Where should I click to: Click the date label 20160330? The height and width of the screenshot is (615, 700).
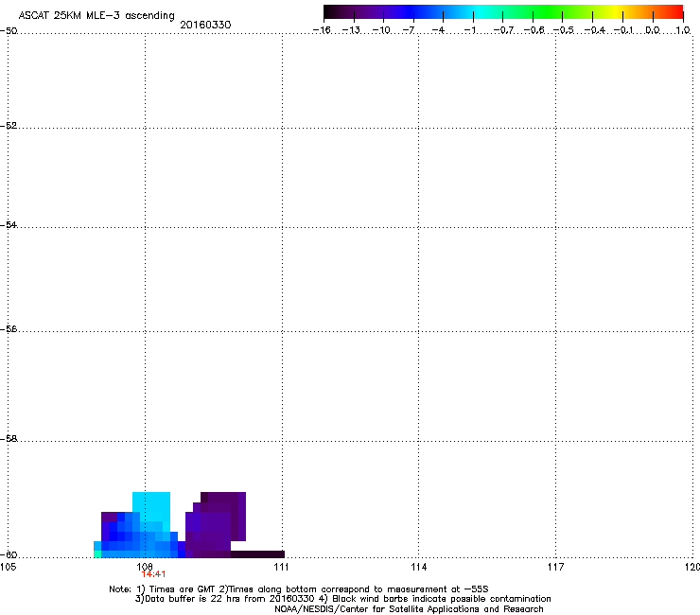[x=205, y=25]
